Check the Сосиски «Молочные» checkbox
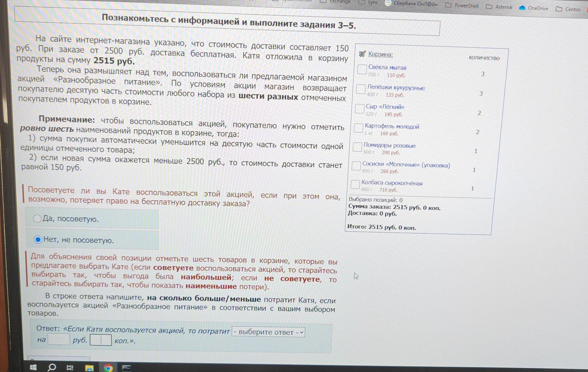 [356, 166]
